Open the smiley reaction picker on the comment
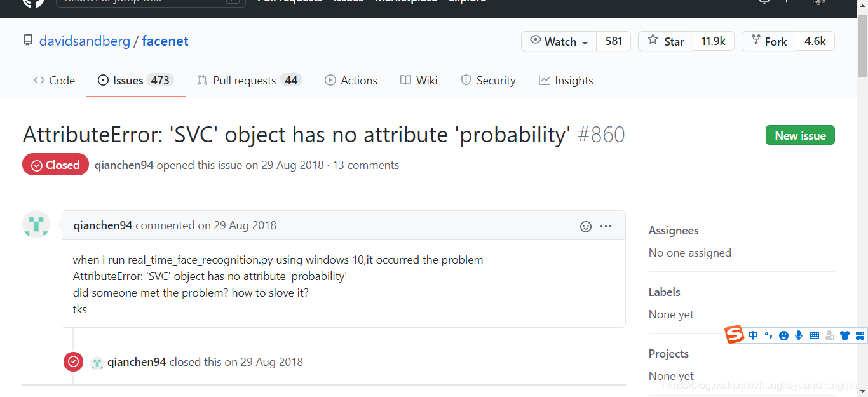 pos(585,226)
